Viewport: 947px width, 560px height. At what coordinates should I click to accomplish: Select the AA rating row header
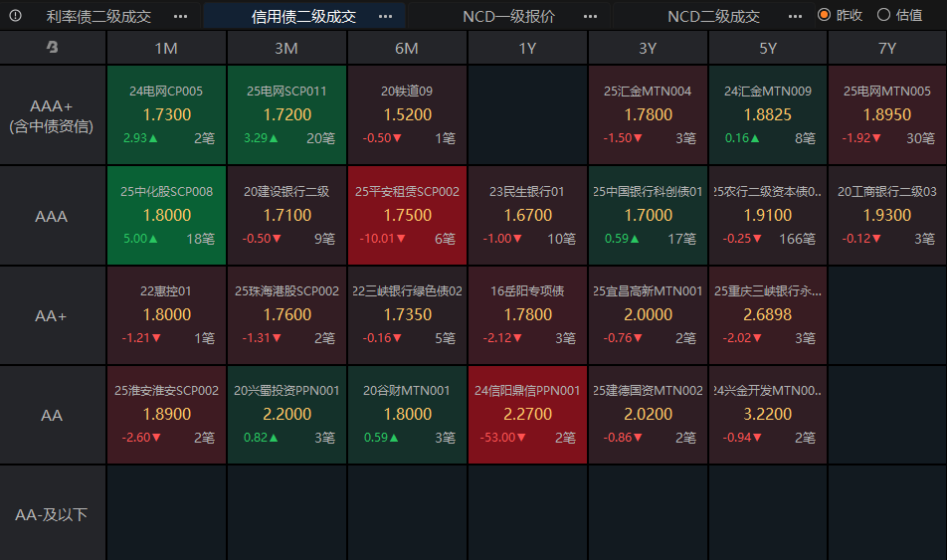[x=53, y=415]
